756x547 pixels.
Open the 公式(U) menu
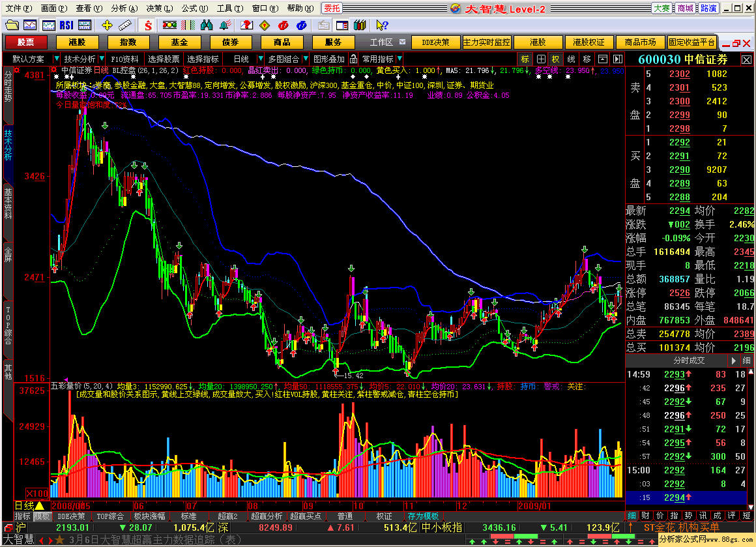tap(195, 8)
